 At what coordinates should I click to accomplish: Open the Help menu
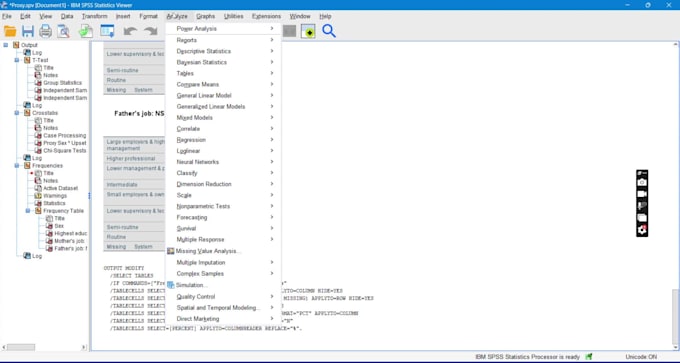(325, 16)
